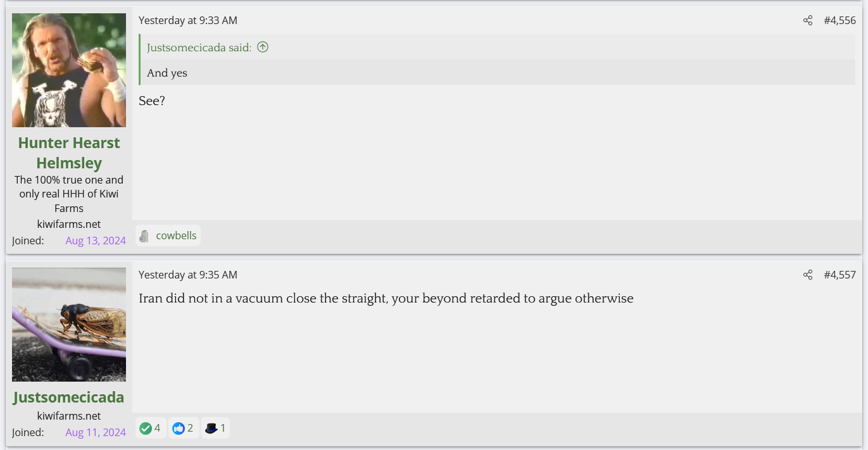The image size is (868, 450).
Task: Click kiwifarms.net under Hunter Hearst Helmsley
Action: point(69,224)
